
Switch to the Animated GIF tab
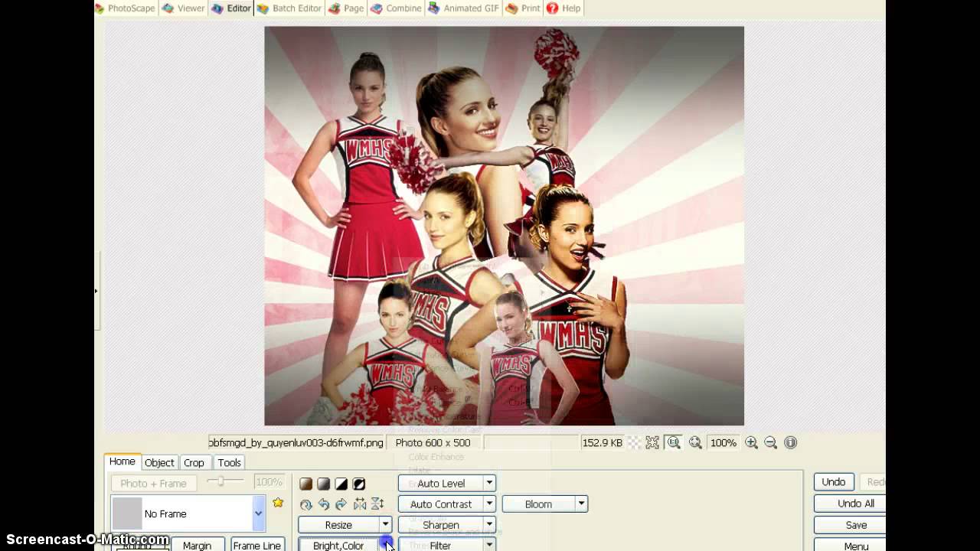click(464, 8)
